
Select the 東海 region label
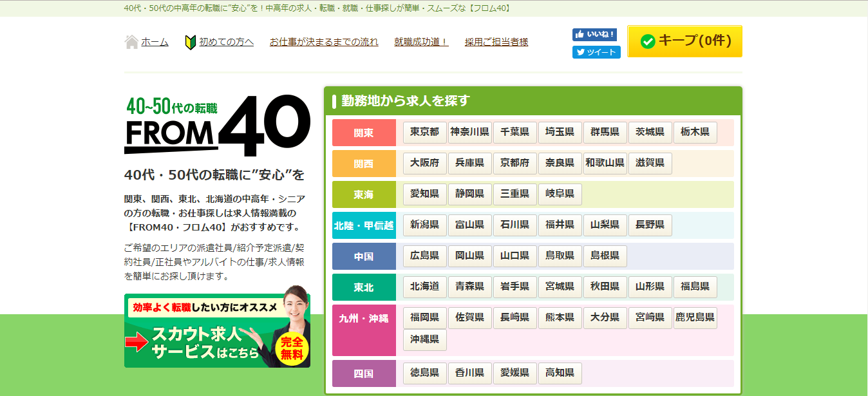[x=364, y=194]
